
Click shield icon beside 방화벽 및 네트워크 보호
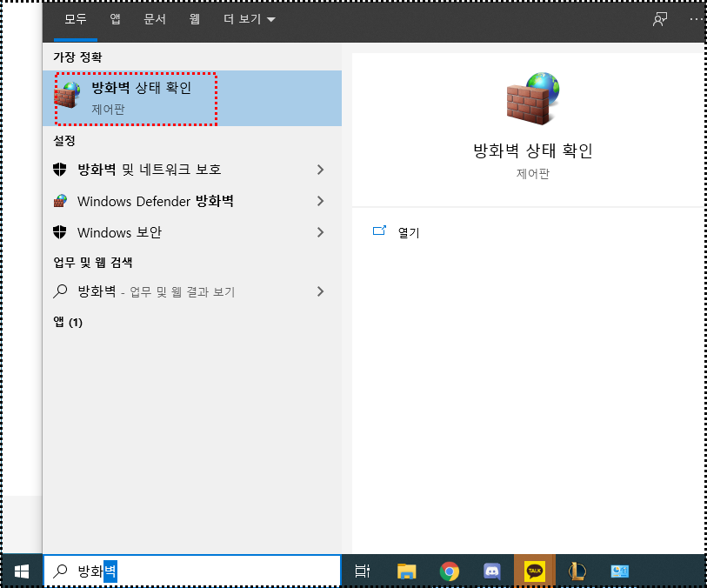pyautogui.click(x=59, y=170)
